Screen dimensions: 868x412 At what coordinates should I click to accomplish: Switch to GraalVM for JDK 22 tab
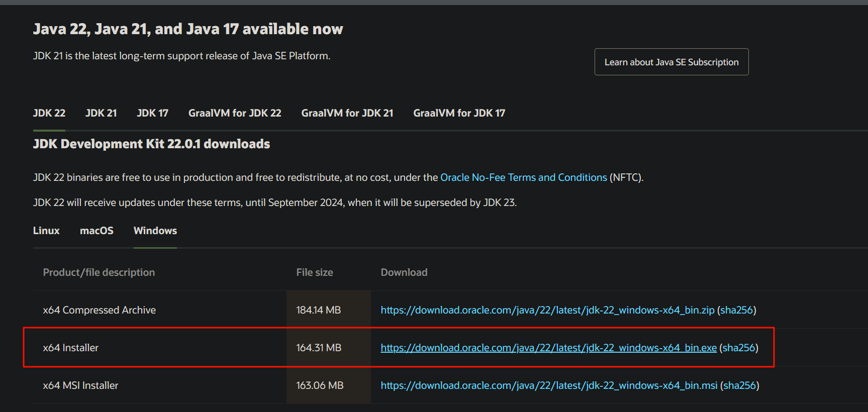(235, 113)
